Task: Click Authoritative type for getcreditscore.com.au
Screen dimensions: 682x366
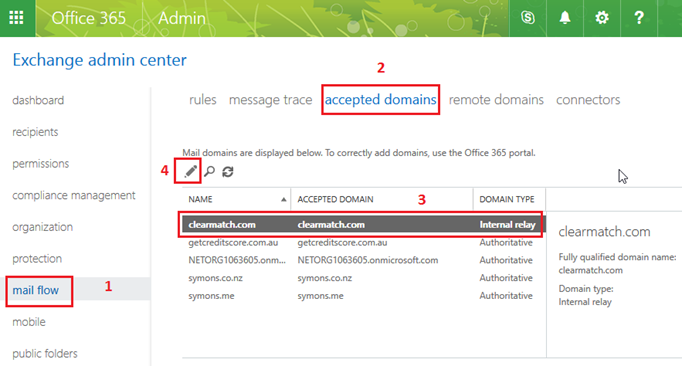Action: click(x=506, y=242)
